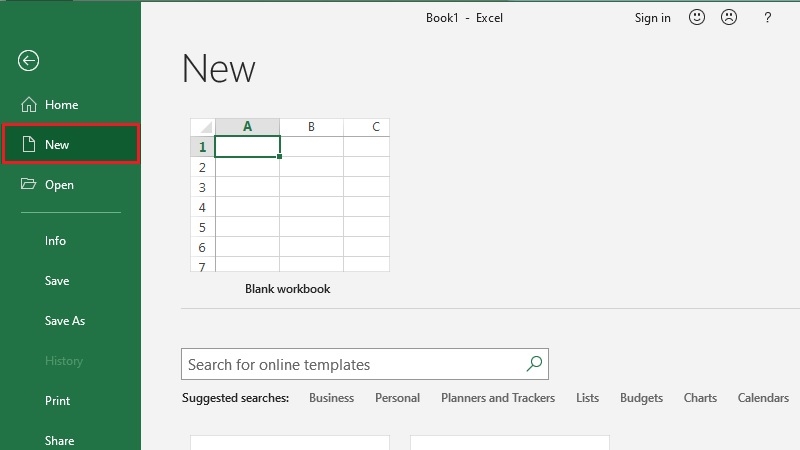The image size is (800, 450).
Task: Click the magnifier search icon for templates
Action: [534, 364]
